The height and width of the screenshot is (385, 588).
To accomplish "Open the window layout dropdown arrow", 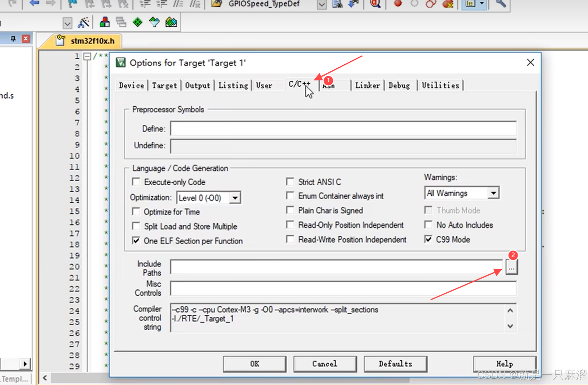I will pos(482,3).
